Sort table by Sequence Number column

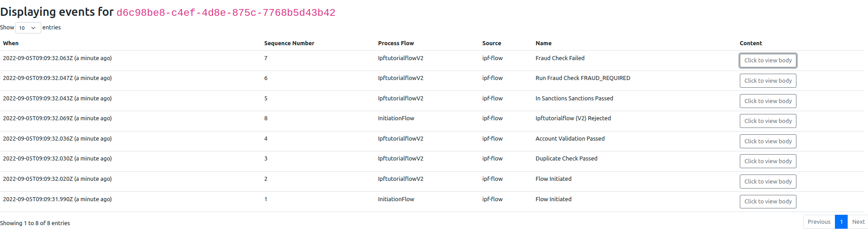289,43
